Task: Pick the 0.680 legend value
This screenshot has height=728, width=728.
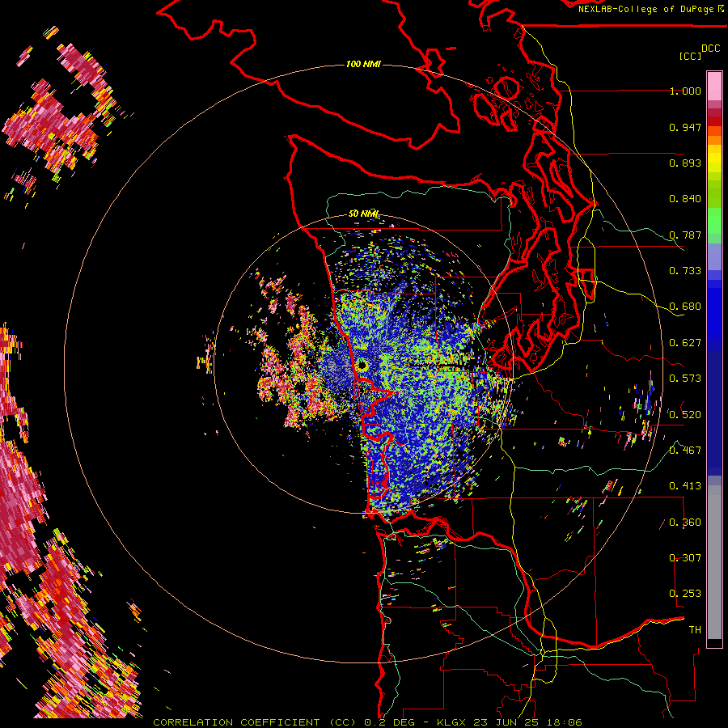Action: tap(685, 307)
